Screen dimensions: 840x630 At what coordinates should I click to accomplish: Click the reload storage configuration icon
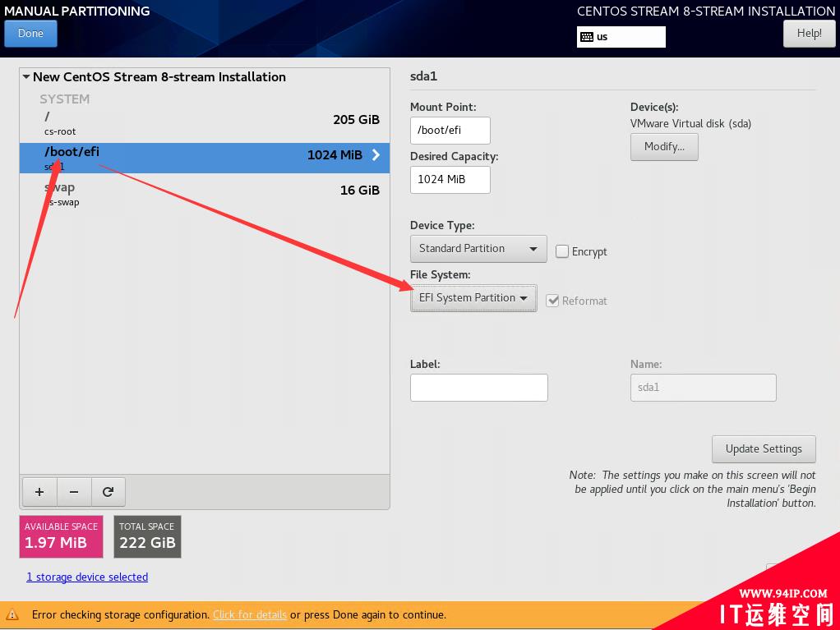[108, 492]
